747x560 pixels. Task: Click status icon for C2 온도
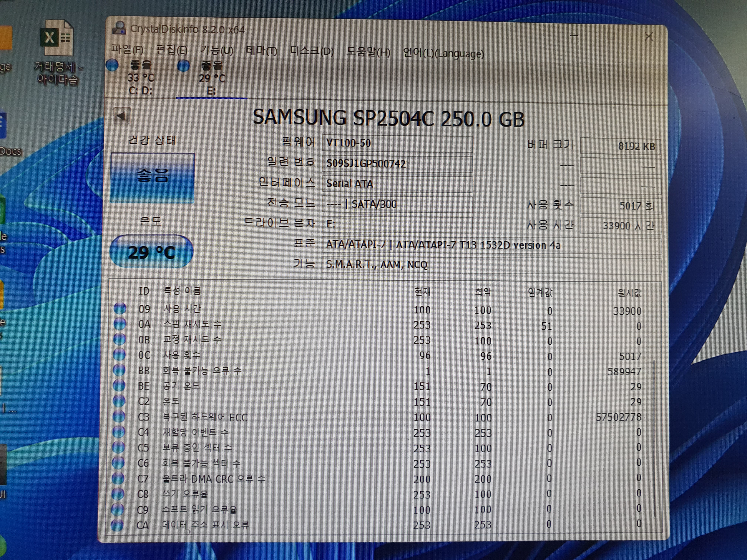[x=119, y=401]
